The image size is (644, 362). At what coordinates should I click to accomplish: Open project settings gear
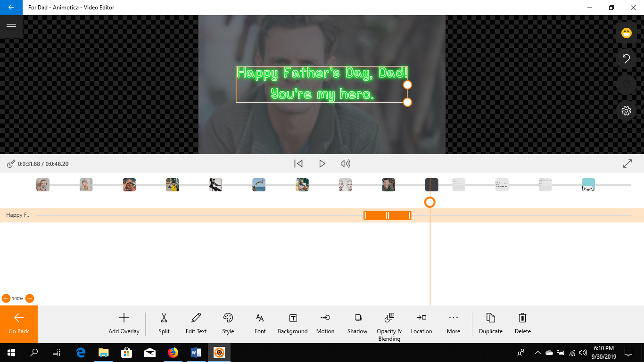pos(626,111)
